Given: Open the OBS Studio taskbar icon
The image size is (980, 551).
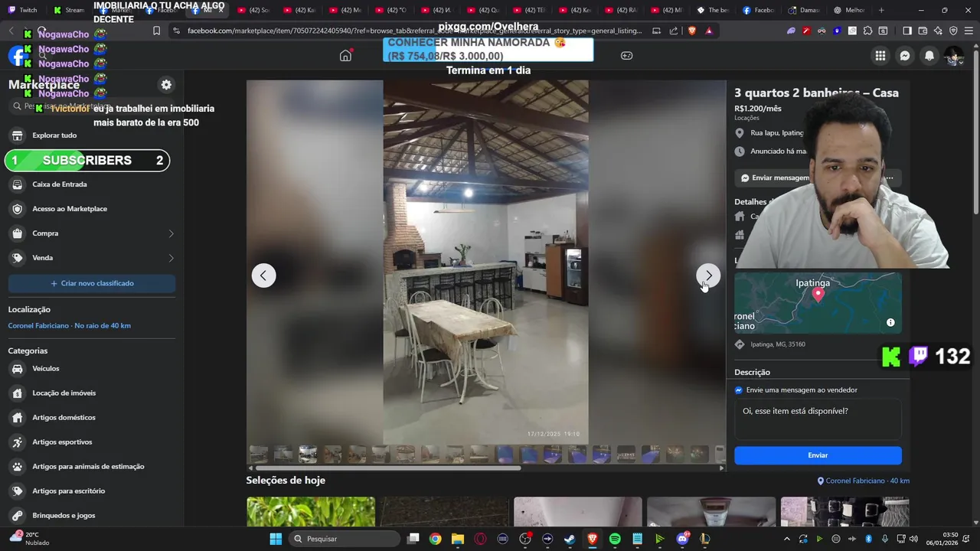Looking at the screenshot, I should (x=525, y=539).
